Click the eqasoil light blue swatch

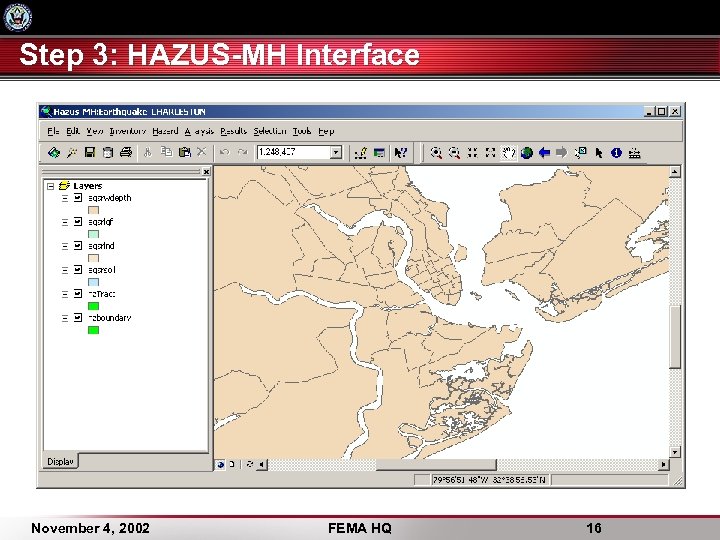click(94, 282)
